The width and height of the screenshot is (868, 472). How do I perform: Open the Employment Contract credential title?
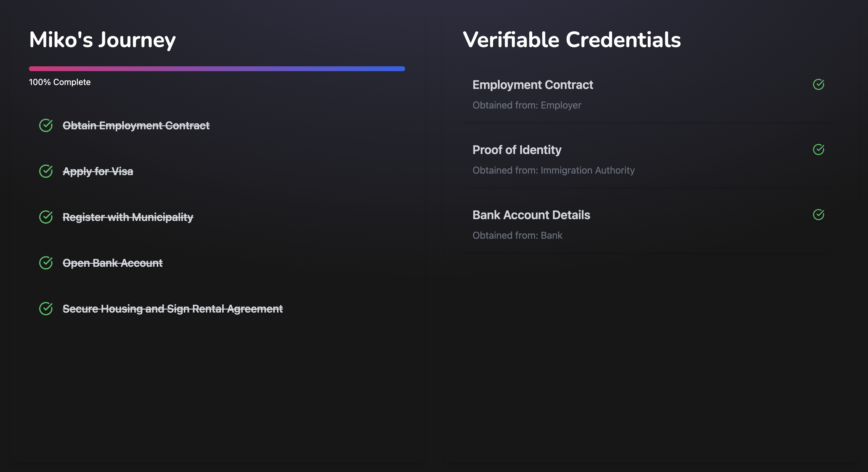click(532, 85)
